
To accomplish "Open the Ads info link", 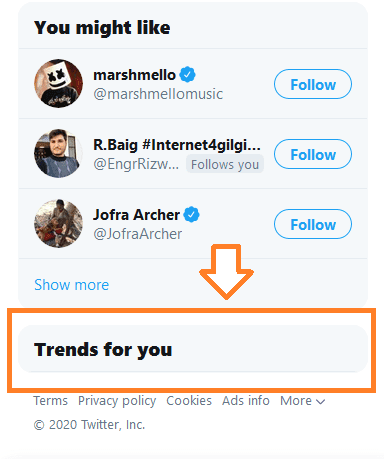I will (246, 400).
